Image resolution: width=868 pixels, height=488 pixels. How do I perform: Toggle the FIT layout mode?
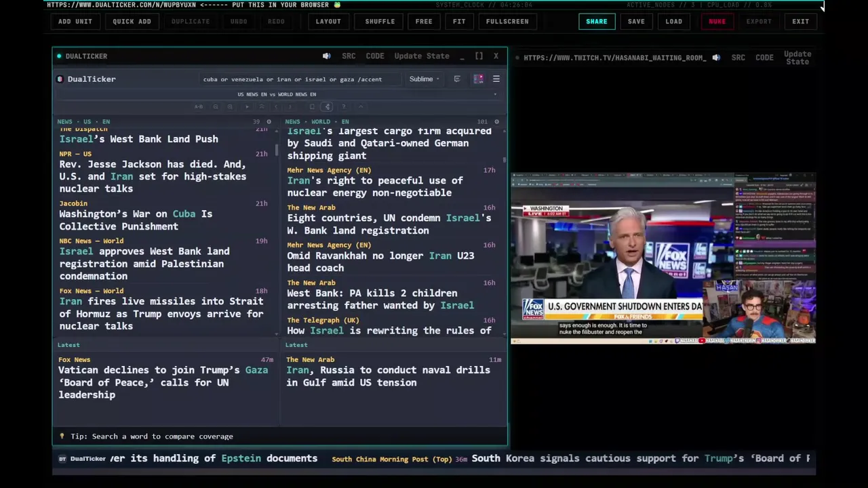pos(459,21)
